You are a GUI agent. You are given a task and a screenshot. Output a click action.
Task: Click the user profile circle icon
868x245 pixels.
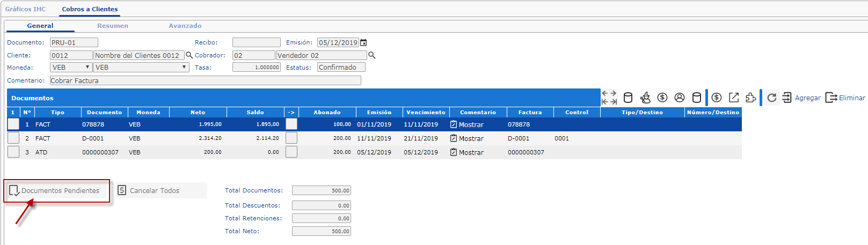pos(680,98)
